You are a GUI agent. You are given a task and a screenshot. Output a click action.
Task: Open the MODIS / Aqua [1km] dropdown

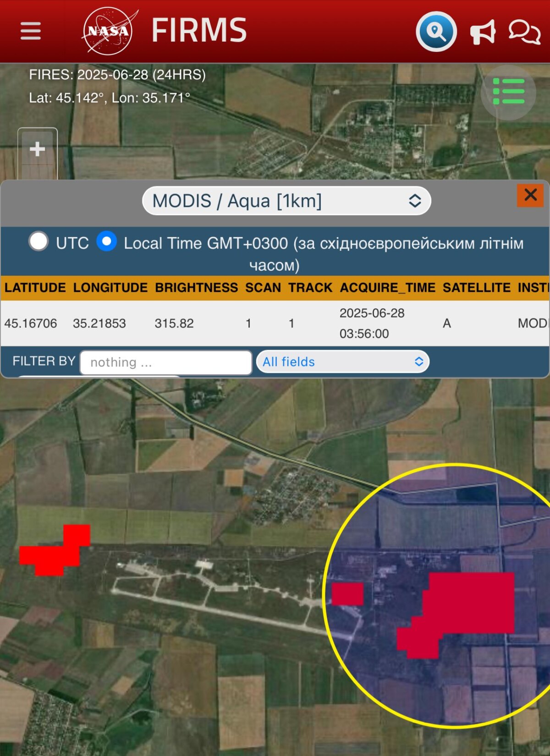coord(286,200)
